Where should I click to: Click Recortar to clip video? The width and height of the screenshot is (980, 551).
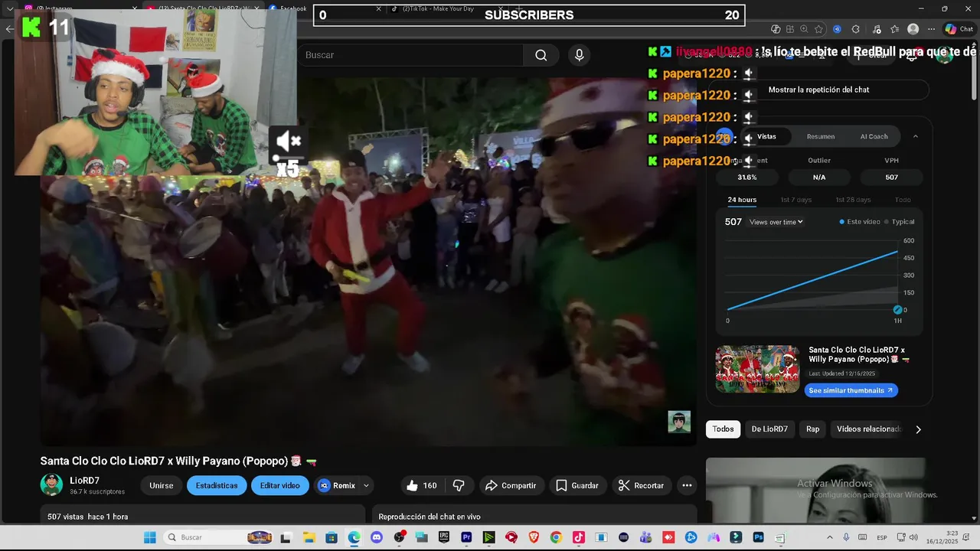[641, 485]
